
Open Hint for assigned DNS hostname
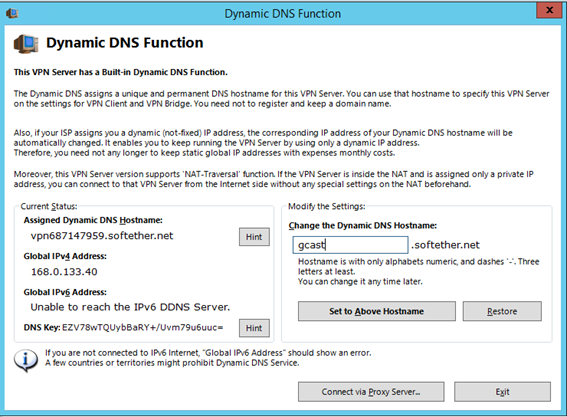[x=254, y=237]
